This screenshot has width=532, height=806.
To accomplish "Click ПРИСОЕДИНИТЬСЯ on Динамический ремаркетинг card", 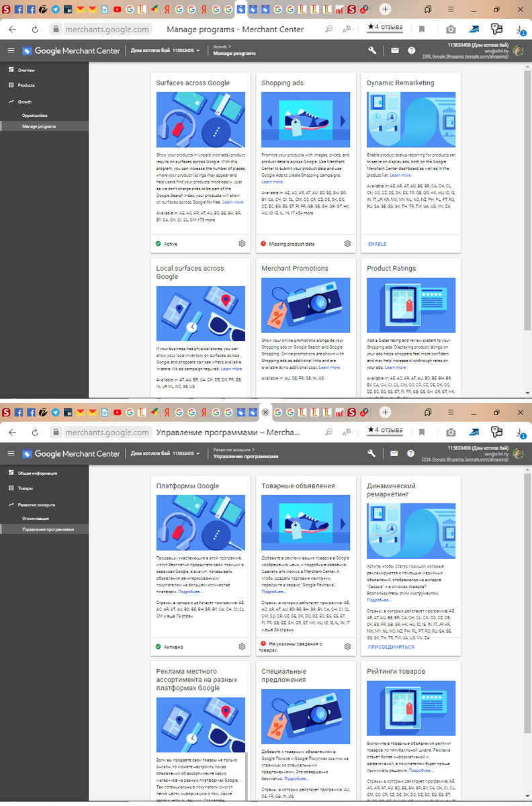I will [x=391, y=647].
